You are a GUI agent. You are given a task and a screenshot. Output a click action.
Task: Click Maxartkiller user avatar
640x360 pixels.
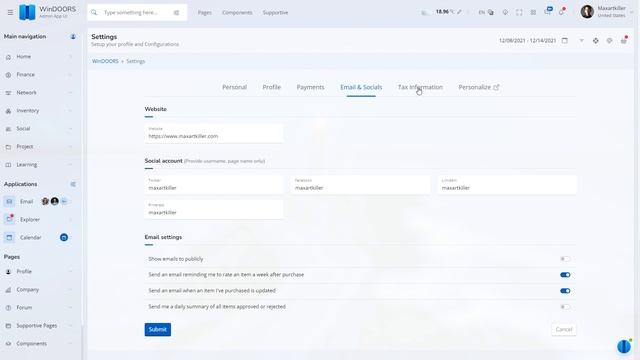(587, 12)
